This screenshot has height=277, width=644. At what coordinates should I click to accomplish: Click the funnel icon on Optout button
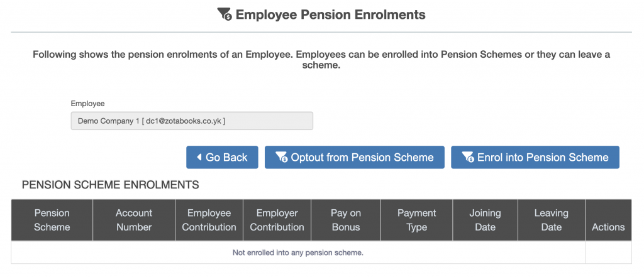click(x=281, y=158)
